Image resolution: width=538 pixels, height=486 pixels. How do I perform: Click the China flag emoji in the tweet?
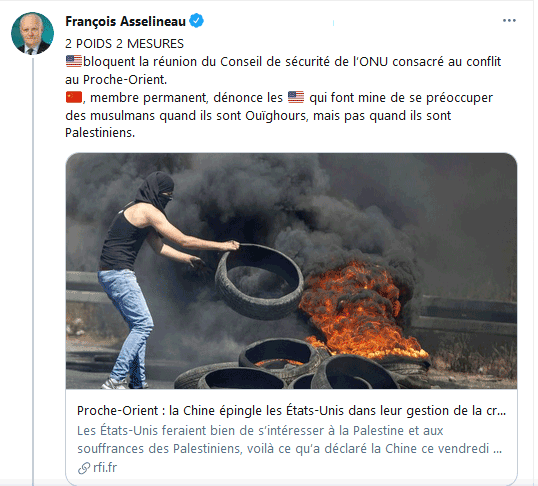tap(74, 97)
